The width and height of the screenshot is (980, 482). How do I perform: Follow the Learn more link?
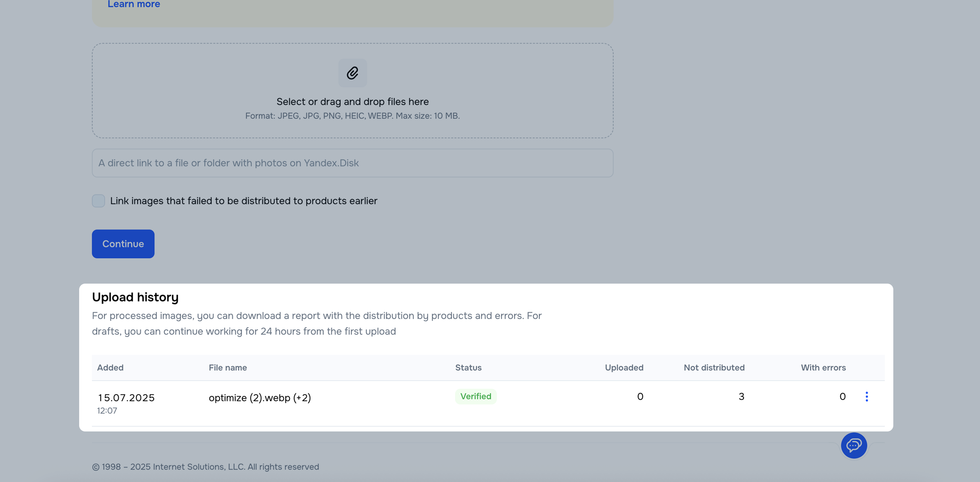click(x=133, y=4)
